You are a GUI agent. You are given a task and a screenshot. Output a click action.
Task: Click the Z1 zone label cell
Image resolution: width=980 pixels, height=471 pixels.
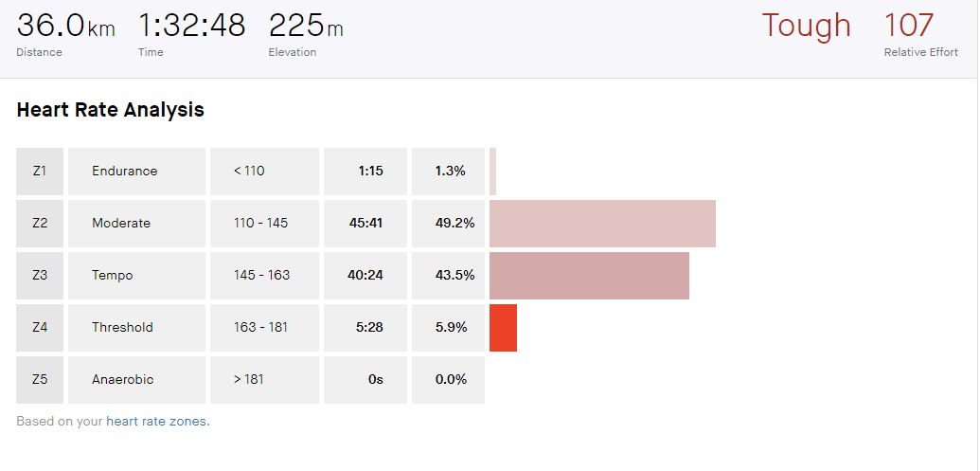tap(40, 172)
